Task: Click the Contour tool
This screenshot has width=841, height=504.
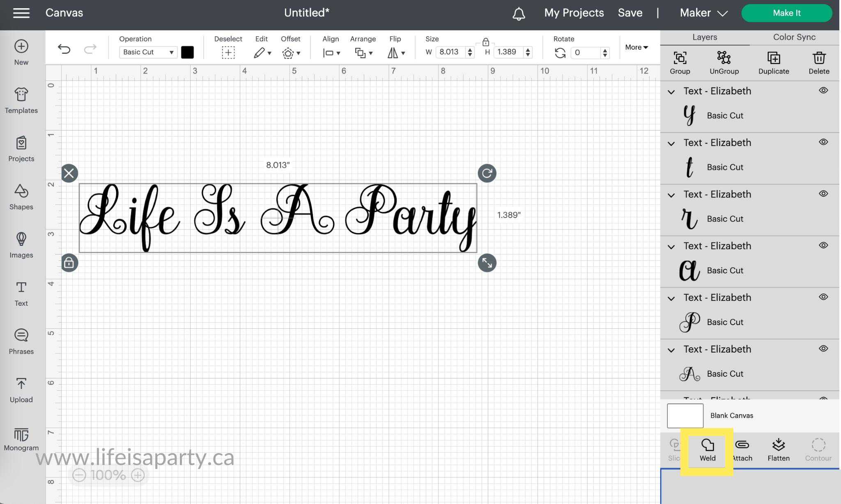Action: 818,450
